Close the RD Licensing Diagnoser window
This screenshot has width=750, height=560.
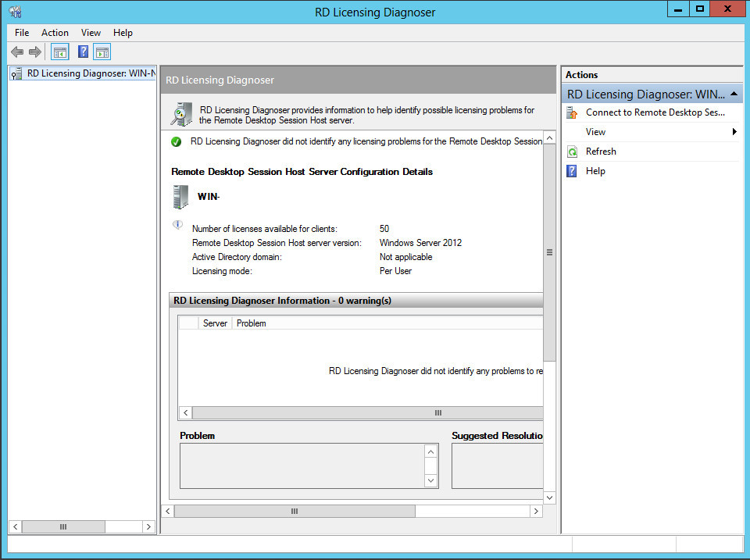point(727,9)
